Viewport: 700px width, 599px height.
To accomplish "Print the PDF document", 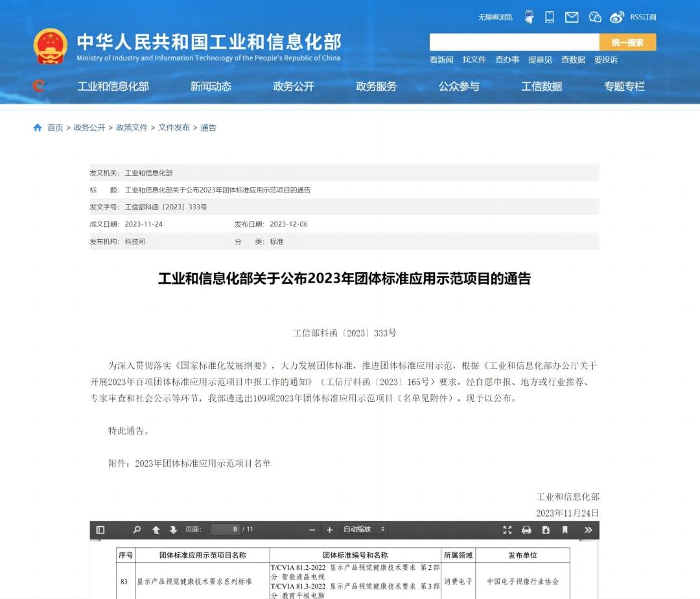I will (526, 530).
